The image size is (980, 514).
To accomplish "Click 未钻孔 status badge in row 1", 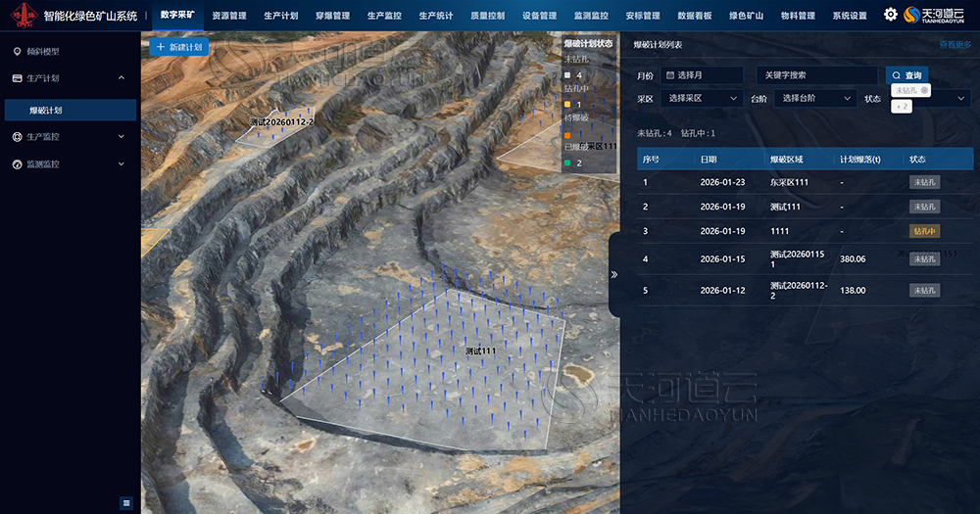I will click(924, 182).
